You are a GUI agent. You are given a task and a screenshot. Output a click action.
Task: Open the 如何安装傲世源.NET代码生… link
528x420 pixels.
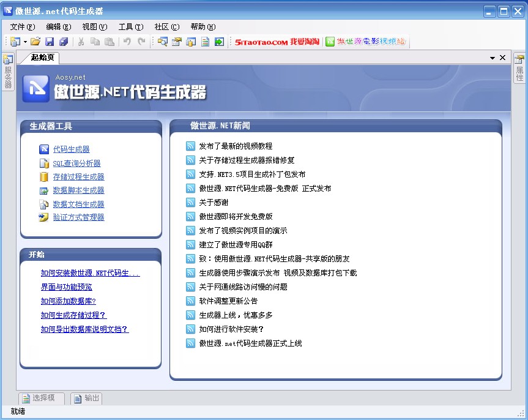(x=91, y=273)
